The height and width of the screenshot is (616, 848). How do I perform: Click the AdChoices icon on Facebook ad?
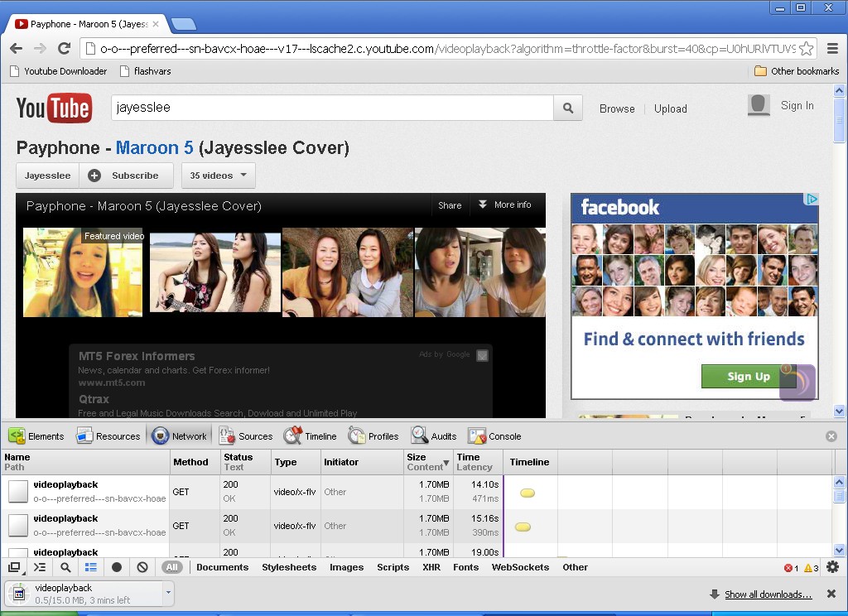click(x=812, y=199)
